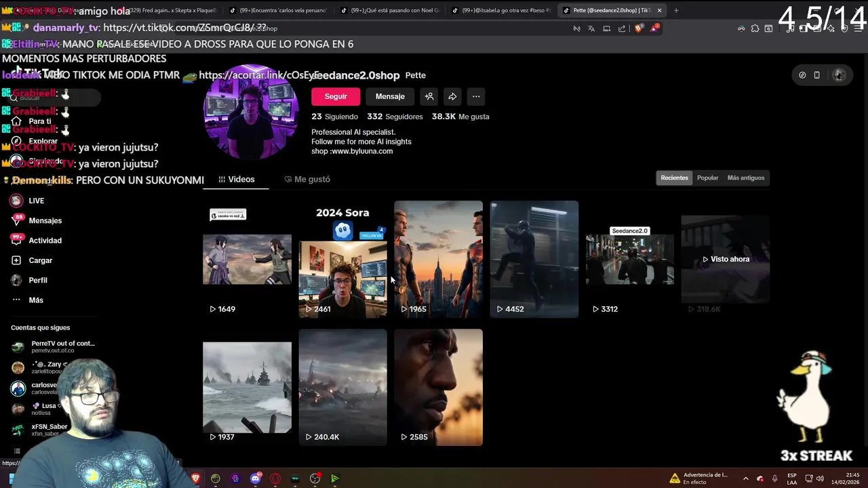
Task: Switch to 'carlos vela peruano' browser tab
Action: click(x=278, y=10)
